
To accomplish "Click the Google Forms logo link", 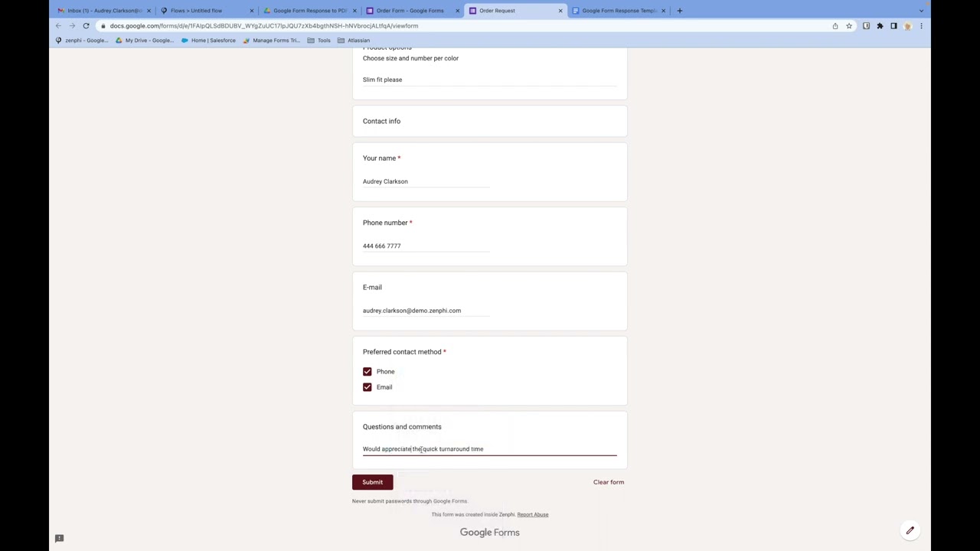I will (x=490, y=533).
